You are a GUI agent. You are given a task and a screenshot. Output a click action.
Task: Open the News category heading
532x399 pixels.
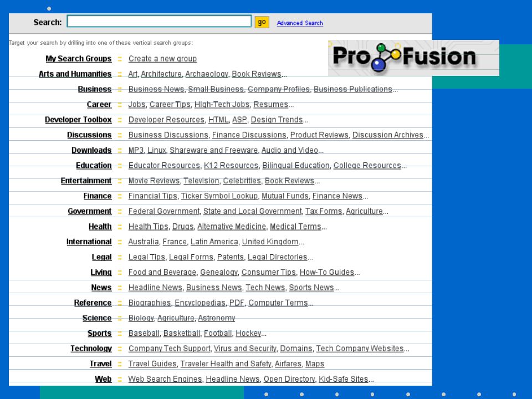point(101,288)
